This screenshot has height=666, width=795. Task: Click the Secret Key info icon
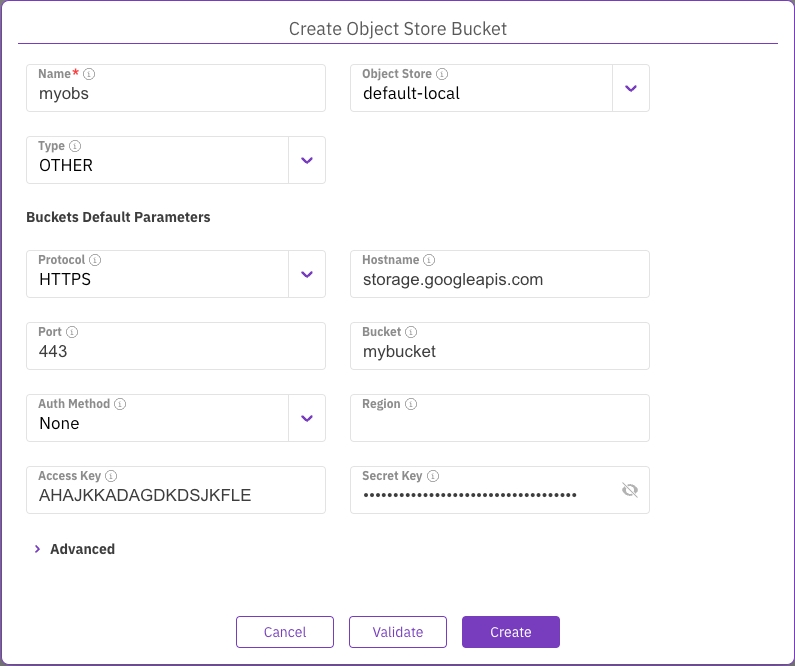433,476
